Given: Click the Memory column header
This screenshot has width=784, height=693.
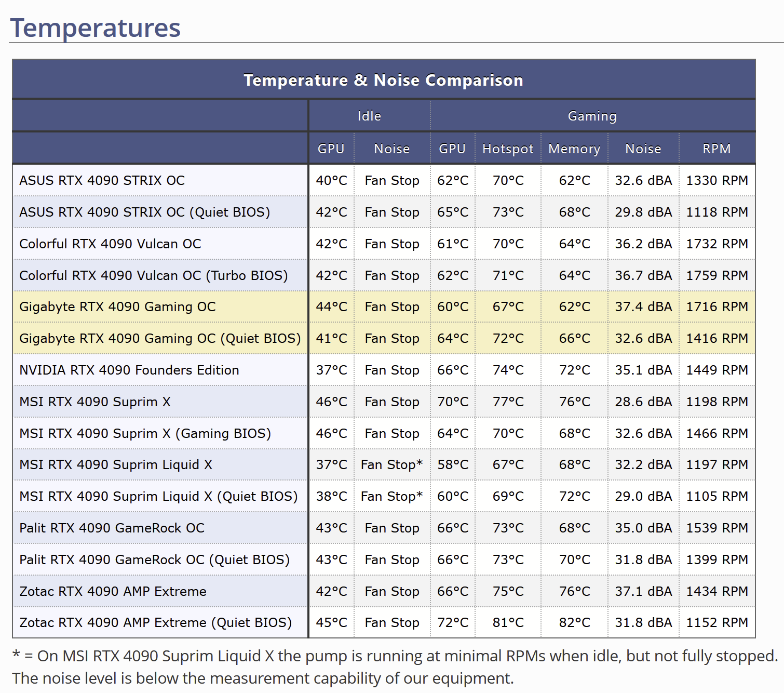Looking at the screenshot, I should [574, 149].
